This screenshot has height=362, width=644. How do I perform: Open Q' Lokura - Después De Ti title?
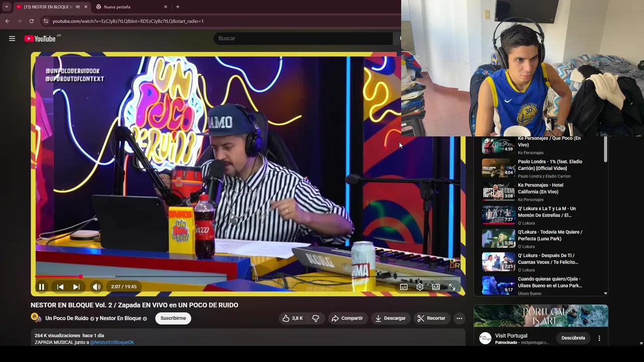pos(548,259)
